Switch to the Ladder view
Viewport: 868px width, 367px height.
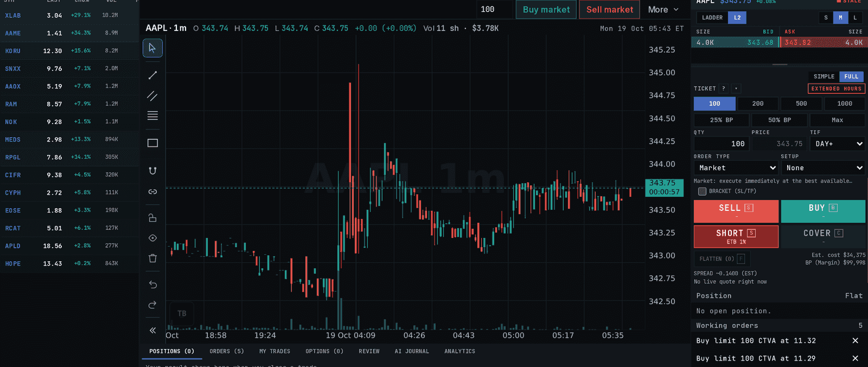click(712, 17)
